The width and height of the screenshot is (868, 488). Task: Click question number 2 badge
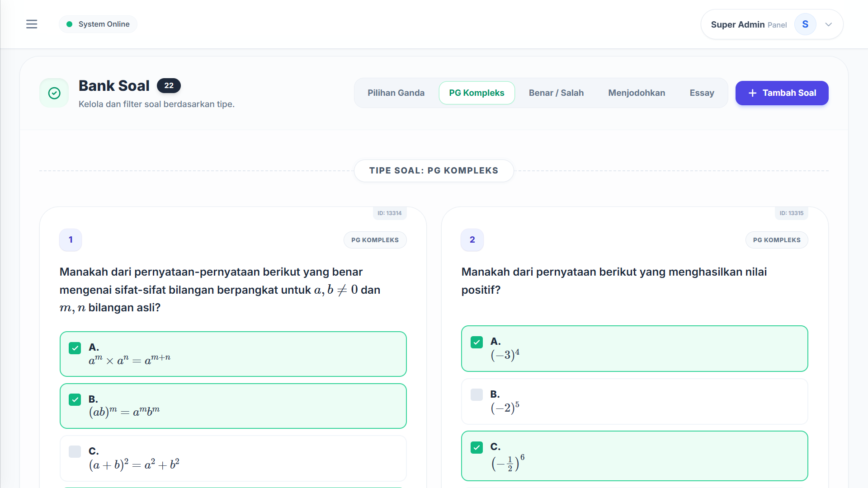pyautogui.click(x=472, y=239)
